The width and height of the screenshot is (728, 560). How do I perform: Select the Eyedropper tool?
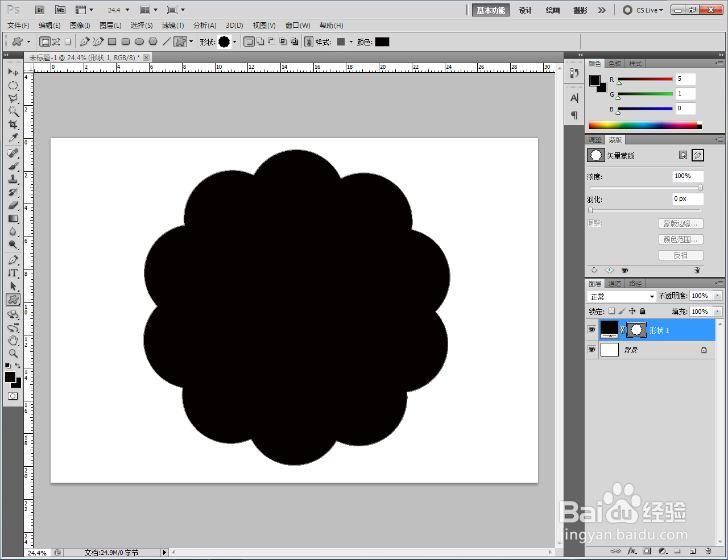(13, 138)
